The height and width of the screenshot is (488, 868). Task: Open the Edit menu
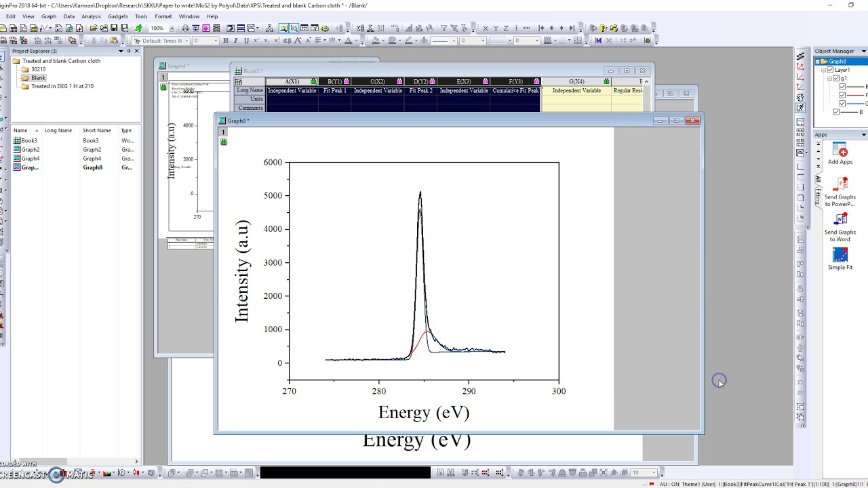pyautogui.click(x=10, y=16)
